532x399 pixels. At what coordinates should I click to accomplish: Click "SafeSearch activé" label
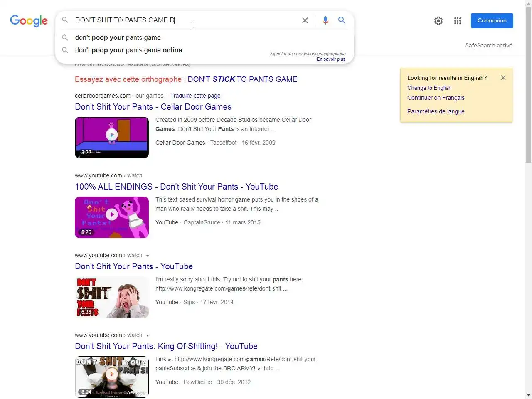pyautogui.click(x=489, y=45)
